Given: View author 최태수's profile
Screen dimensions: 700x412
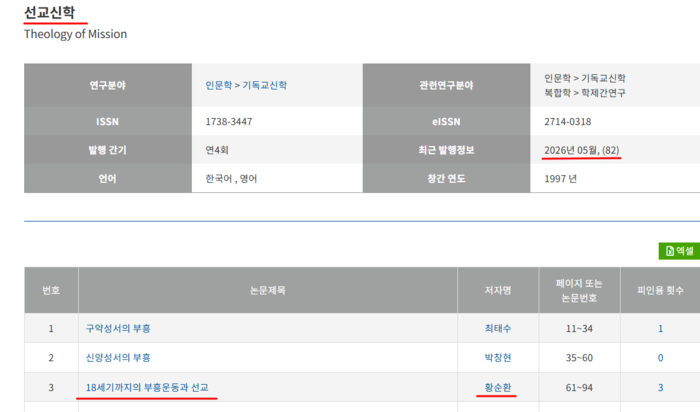Looking at the screenshot, I should coord(498,329).
